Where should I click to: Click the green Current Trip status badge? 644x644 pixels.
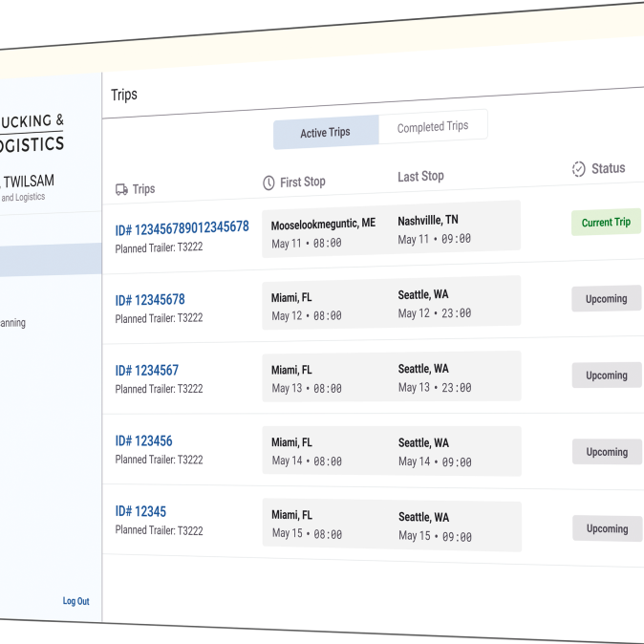(606, 222)
